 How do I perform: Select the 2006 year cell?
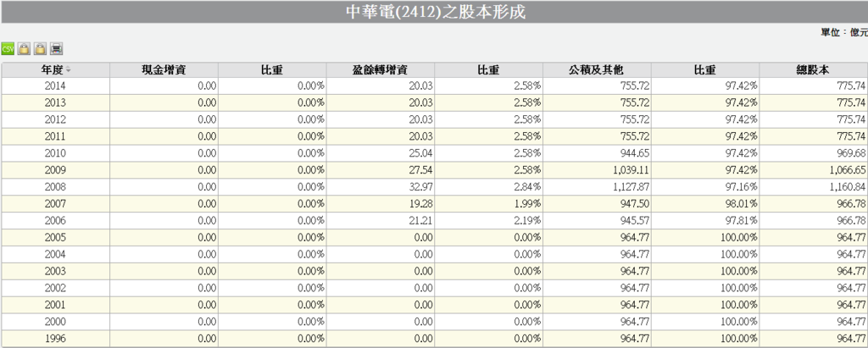(55, 221)
